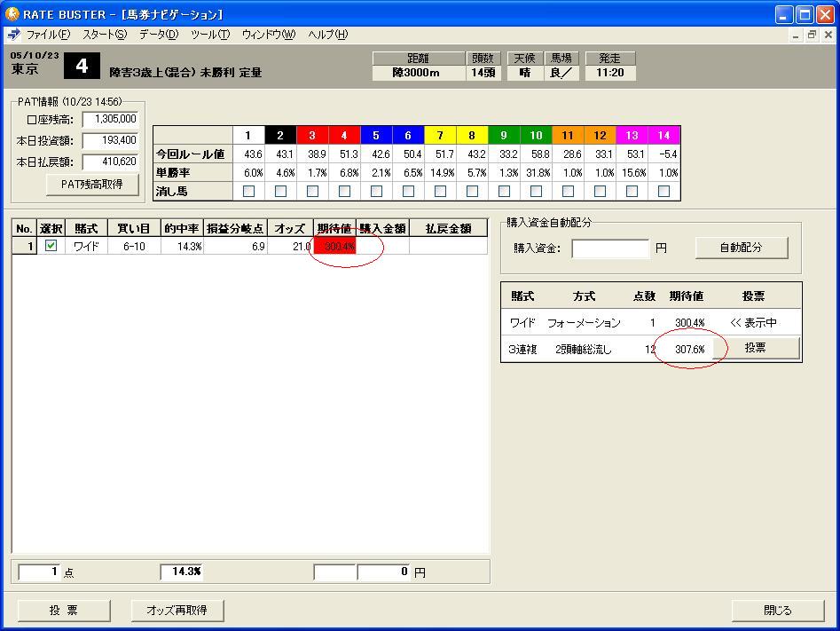Click the white horse number 1 header cell

click(248, 135)
